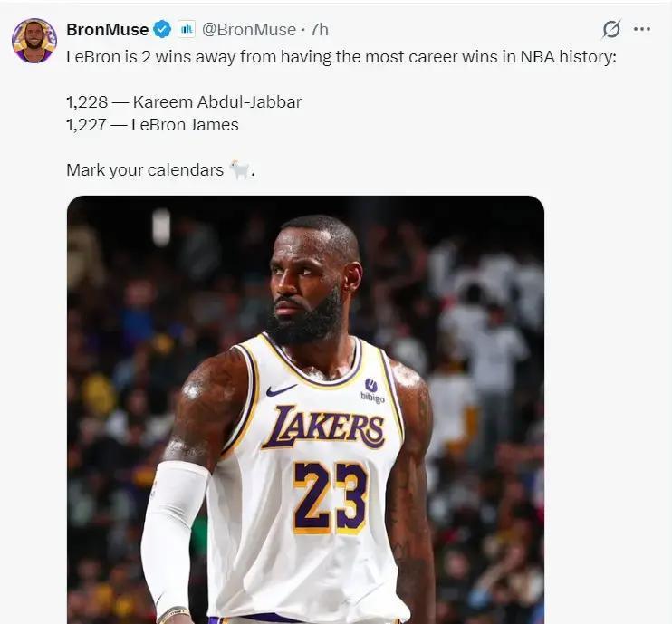The height and width of the screenshot is (624, 672).
Task: Click the affiliate badge beside the checkmark
Action: point(186,29)
